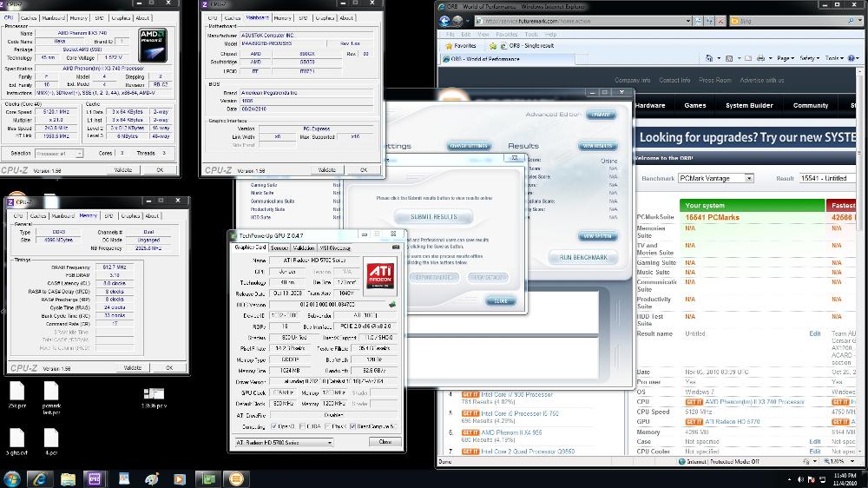Click the Read Mail icon in IE command bar
The height and width of the screenshot is (488, 868).
(x=748, y=58)
